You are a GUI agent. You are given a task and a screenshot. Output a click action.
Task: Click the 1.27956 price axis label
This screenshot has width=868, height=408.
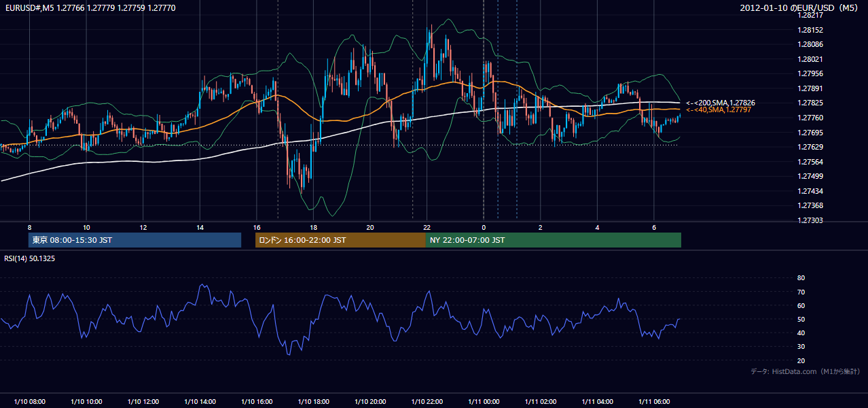811,73
